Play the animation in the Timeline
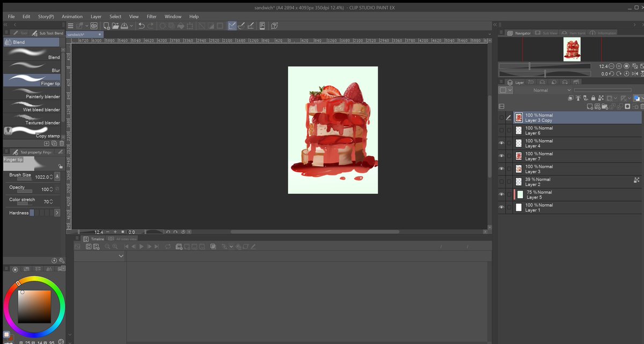This screenshot has height=344, width=644. pyautogui.click(x=142, y=246)
